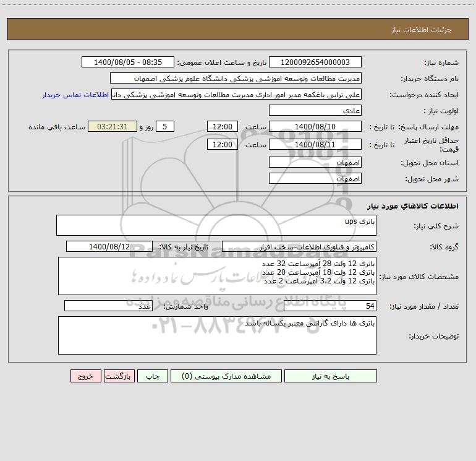
Task: Click the اطلاعات کالاهای مورد نیاز section heading
Action: click(x=413, y=205)
